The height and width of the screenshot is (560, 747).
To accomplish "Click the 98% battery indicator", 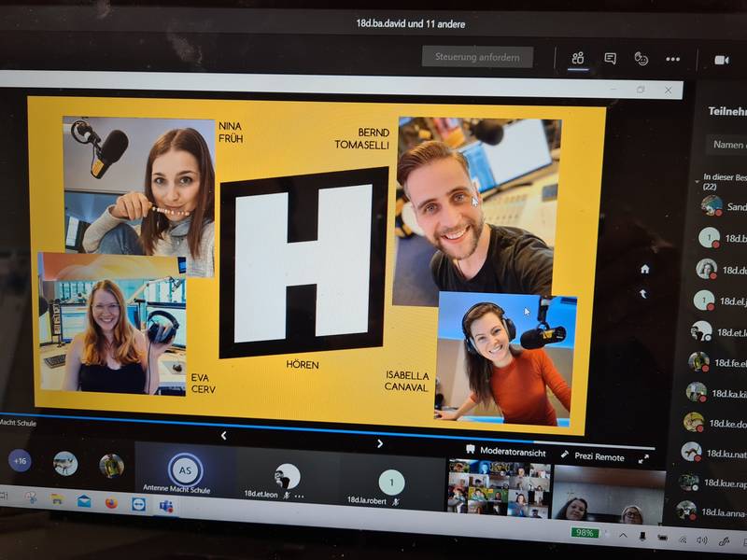I will (585, 532).
